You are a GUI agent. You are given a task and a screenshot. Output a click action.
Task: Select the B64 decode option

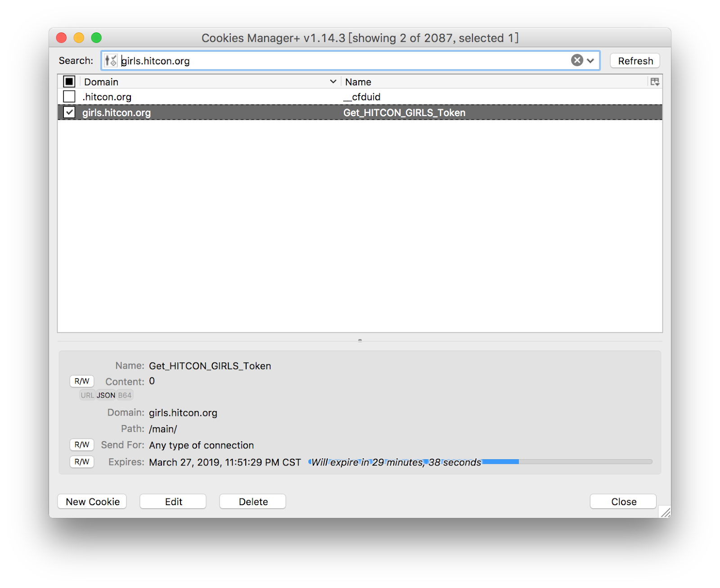point(125,395)
